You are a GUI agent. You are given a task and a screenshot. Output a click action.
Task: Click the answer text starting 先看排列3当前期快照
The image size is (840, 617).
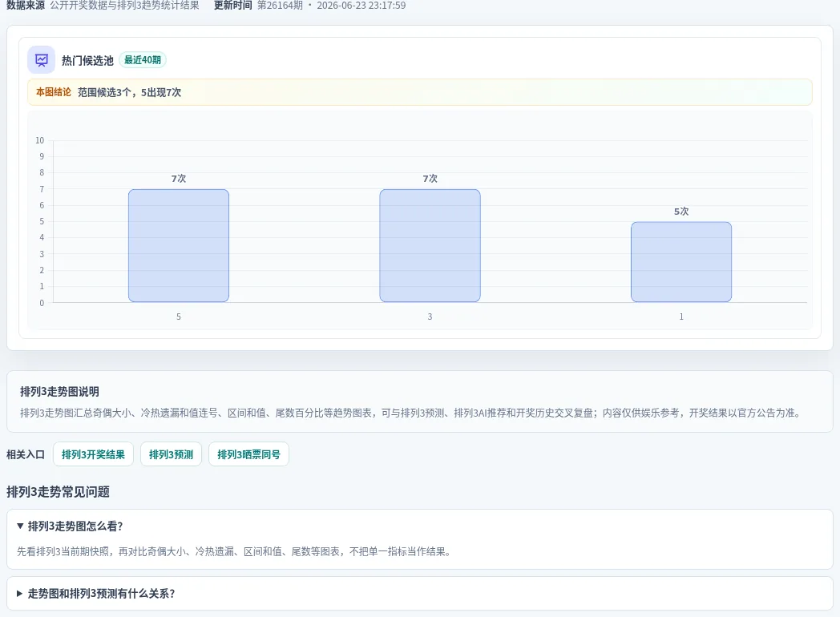pyautogui.click(x=234, y=551)
